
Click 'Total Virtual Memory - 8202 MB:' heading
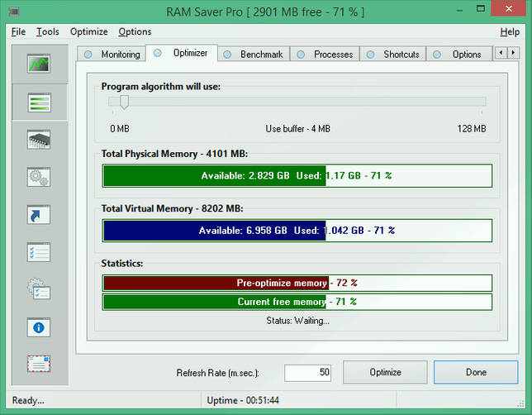[172, 208]
